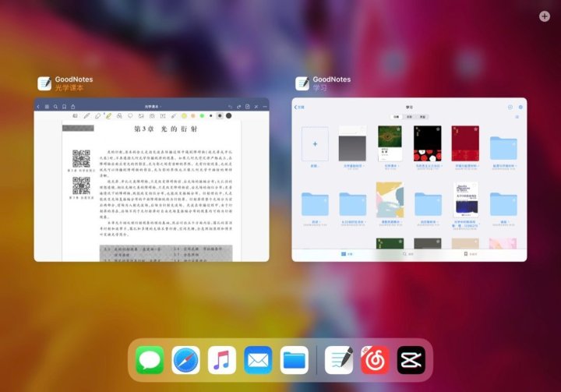The width and height of the screenshot is (561, 392).
Task: Open search in the 光学课本 notebook window
Action: click(55, 107)
